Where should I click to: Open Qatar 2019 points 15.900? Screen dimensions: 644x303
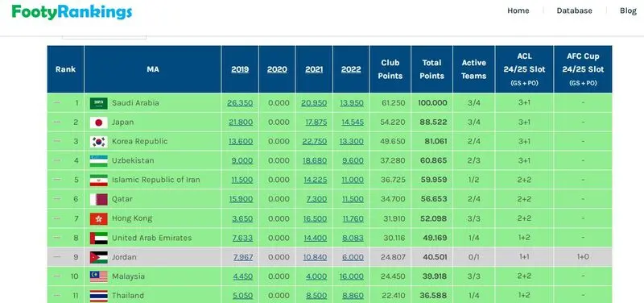(241, 199)
